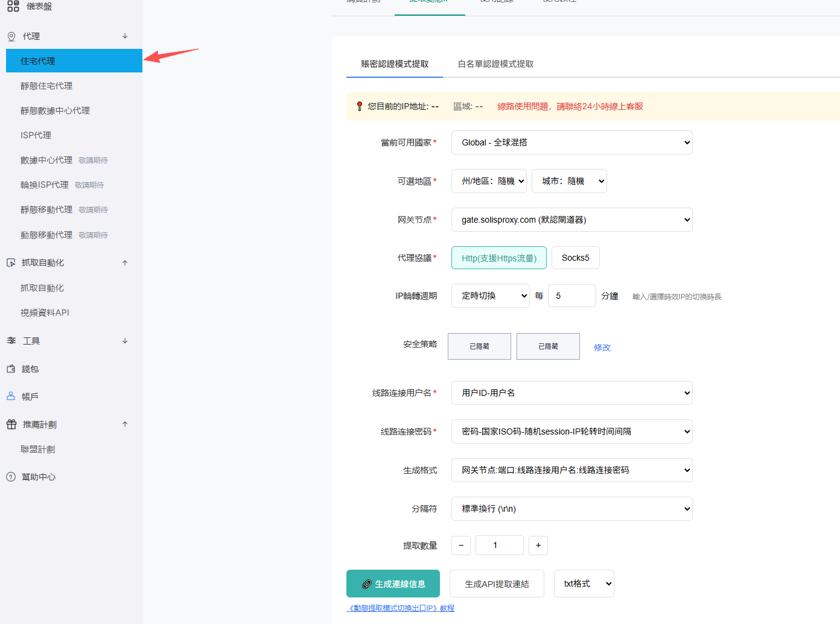Collapse the 代理 menu arrow
The height and width of the screenshot is (624, 840).
coord(125,36)
